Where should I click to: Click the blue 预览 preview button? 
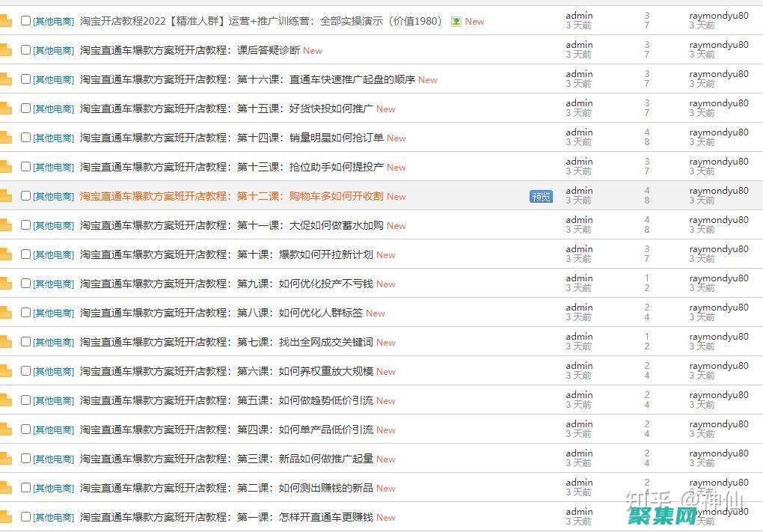540,196
